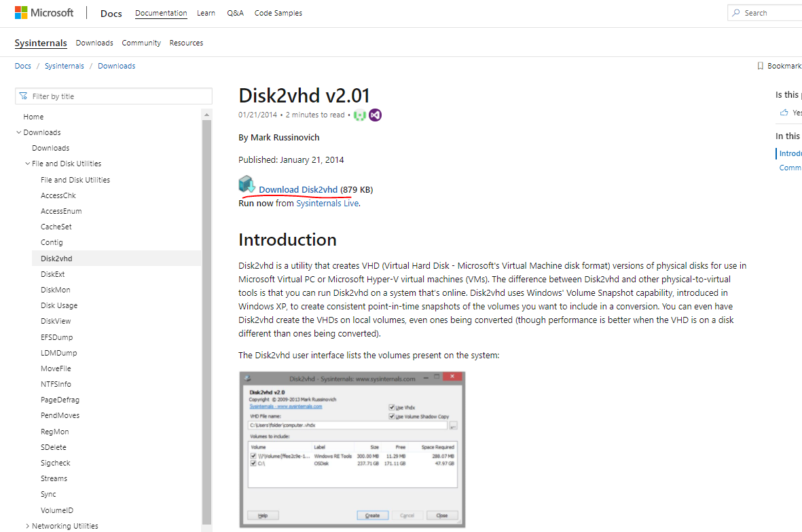
Task: Click the filter funnel icon
Action: pos(24,96)
